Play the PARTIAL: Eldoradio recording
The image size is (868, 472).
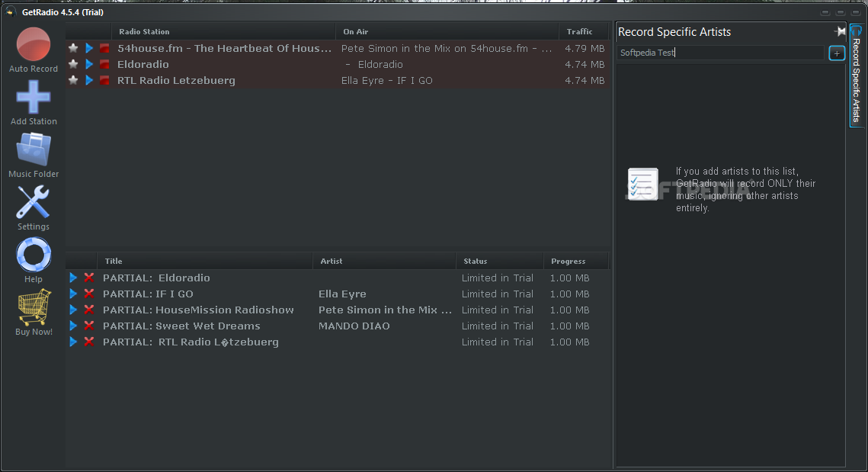pos(73,278)
